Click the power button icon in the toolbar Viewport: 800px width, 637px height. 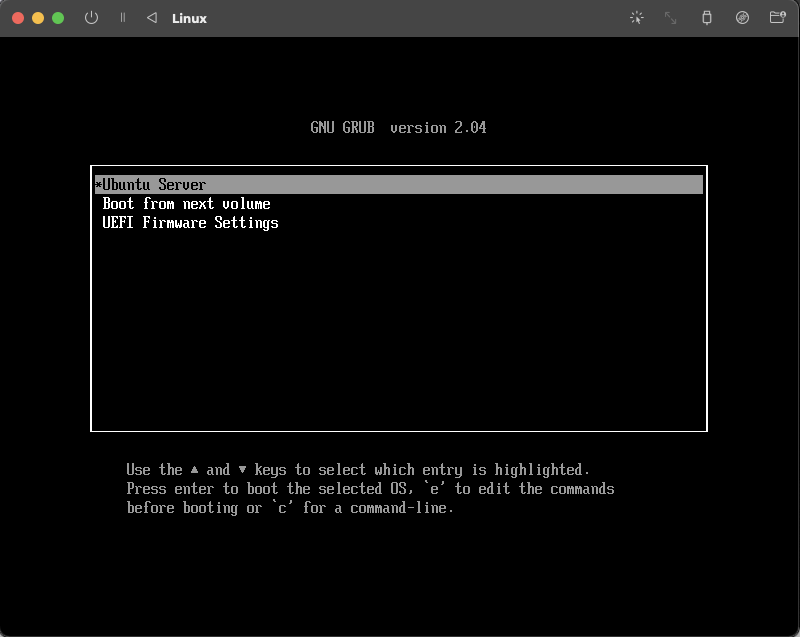tap(91, 18)
